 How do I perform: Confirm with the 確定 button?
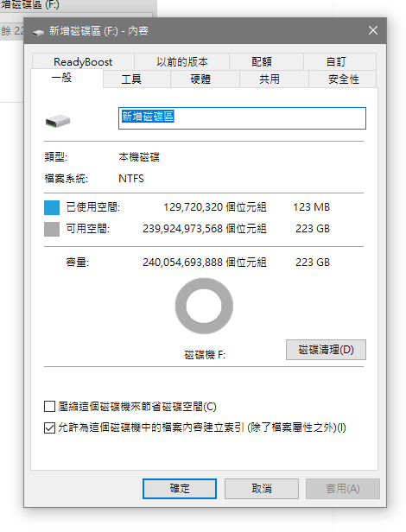180,489
